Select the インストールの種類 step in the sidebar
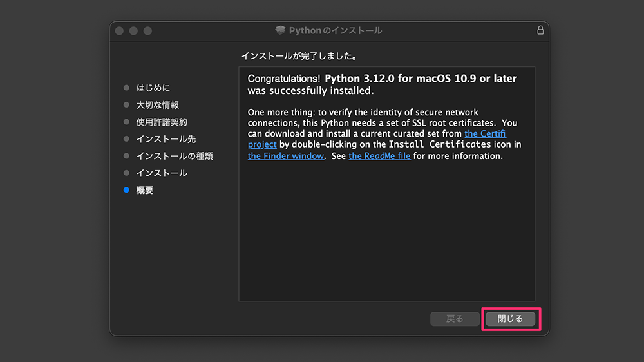 (x=175, y=156)
